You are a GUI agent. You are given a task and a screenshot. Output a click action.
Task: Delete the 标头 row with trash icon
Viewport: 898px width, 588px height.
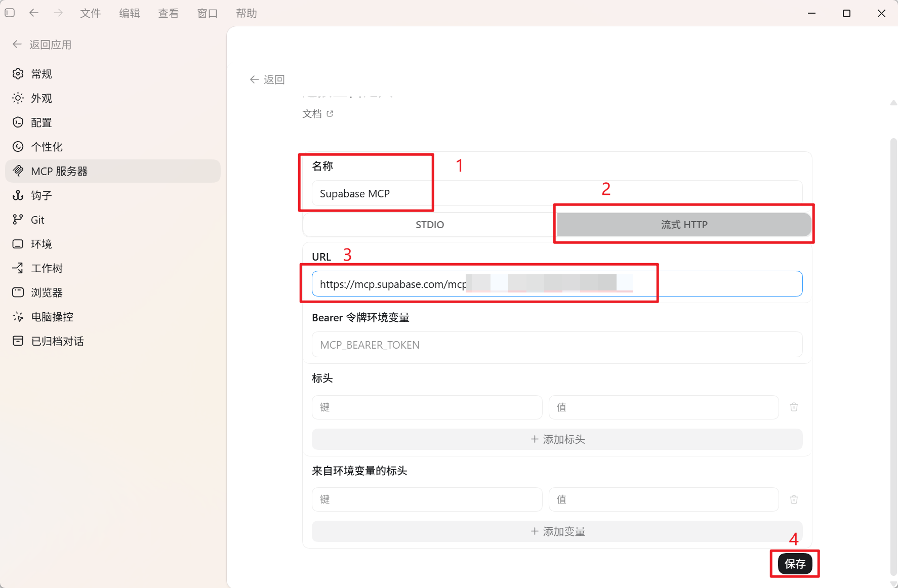tap(794, 407)
